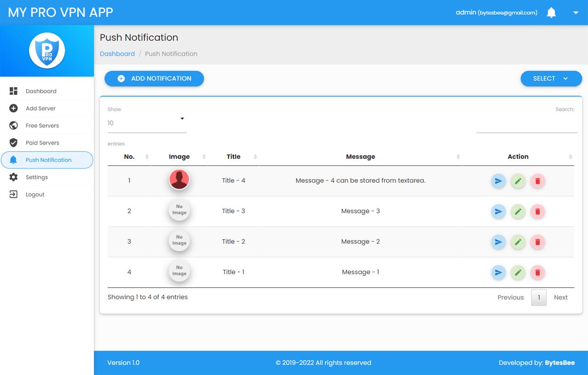Click the 'Title - 3' cell
588x375 pixels.
(x=233, y=211)
